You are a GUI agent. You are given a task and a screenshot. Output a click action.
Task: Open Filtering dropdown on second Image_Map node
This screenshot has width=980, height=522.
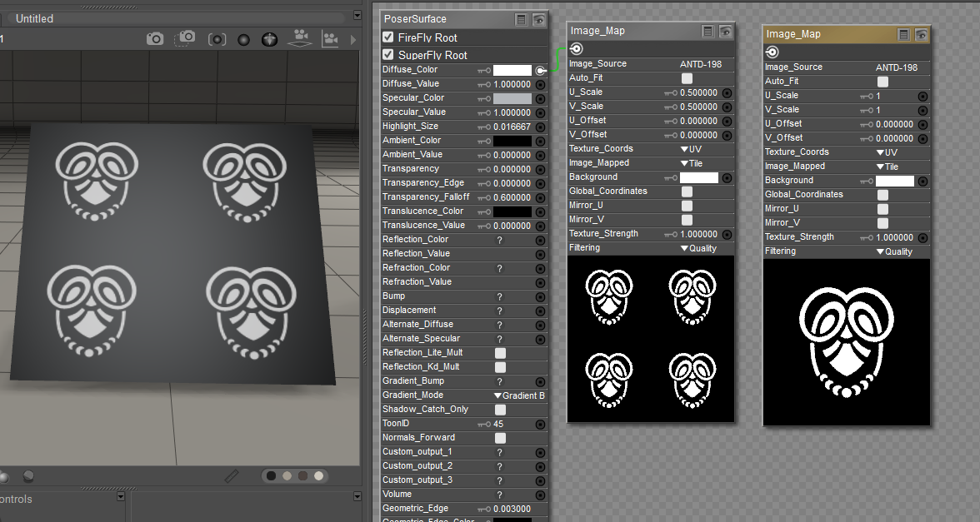pos(893,251)
